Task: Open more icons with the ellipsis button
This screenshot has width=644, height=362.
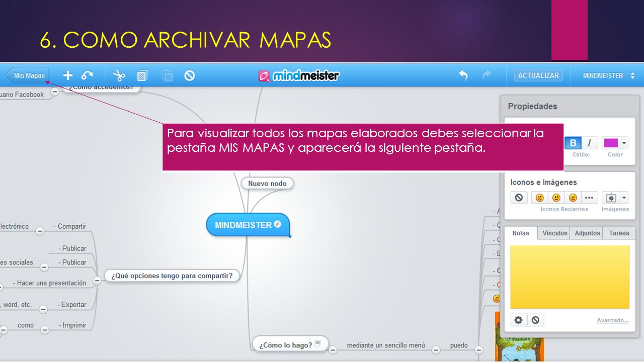Action: (x=590, y=198)
